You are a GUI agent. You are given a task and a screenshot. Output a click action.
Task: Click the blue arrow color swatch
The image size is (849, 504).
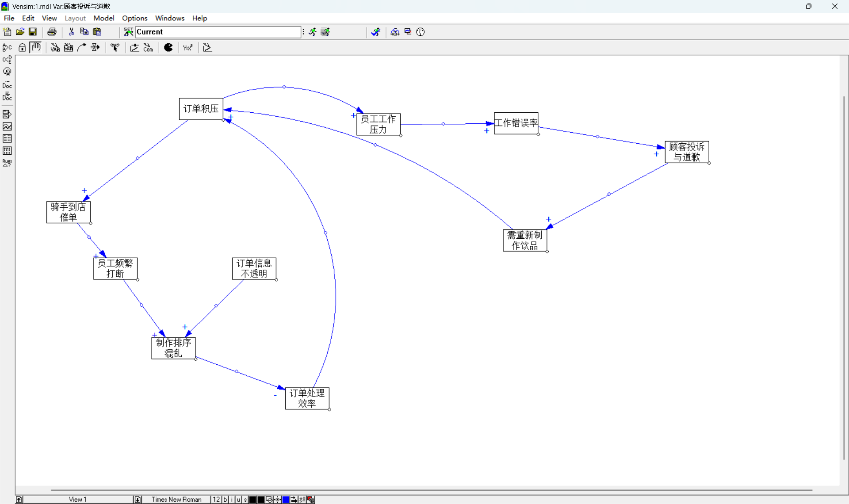[x=286, y=500]
